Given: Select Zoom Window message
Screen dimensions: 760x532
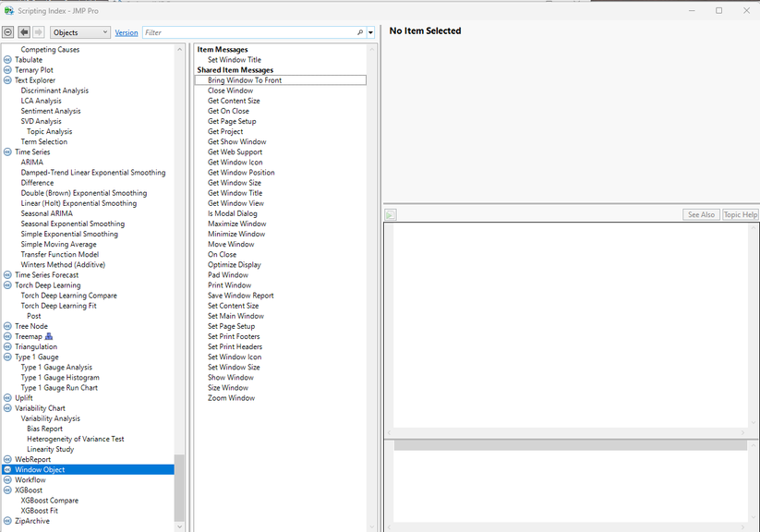Looking at the screenshot, I should click(x=231, y=398).
